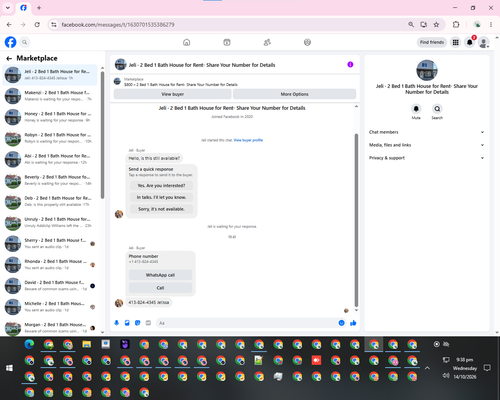Go to the Home feed icon
Image resolution: width=500 pixels, height=400 pixels.
pyautogui.click(x=187, y=42)
